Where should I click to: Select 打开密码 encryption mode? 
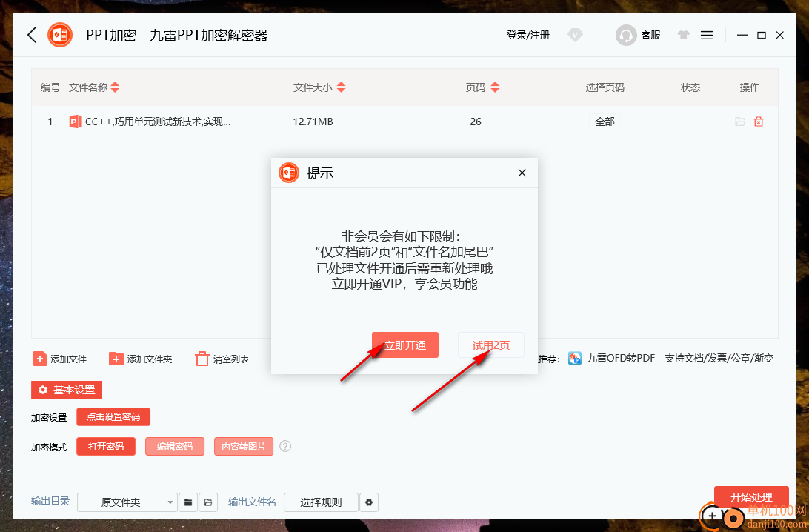(x=106, y=446)
